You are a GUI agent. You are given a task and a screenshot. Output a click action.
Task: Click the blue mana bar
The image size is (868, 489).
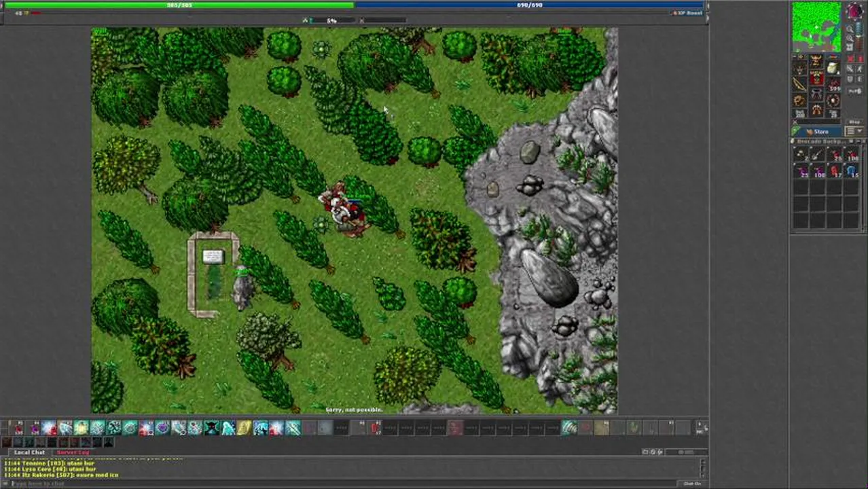click(x=530, y=5)
